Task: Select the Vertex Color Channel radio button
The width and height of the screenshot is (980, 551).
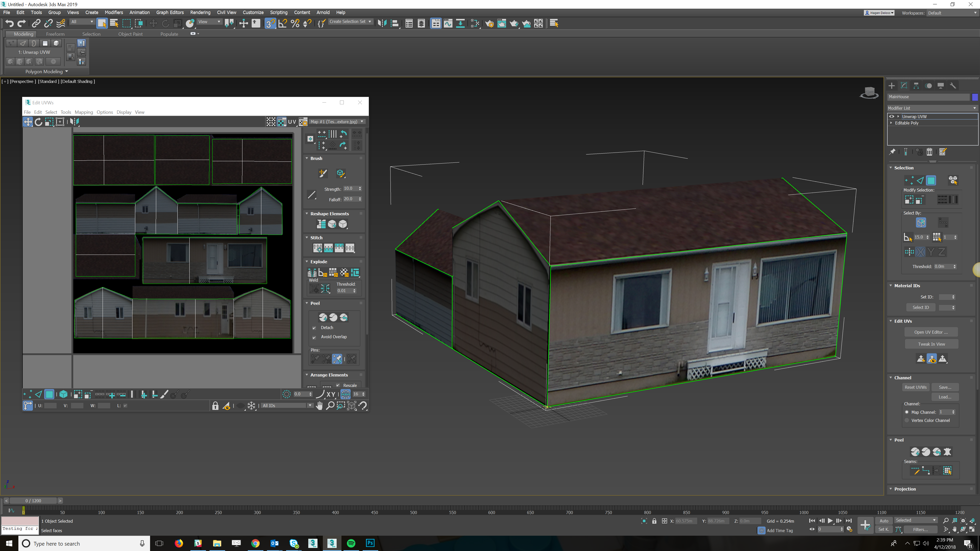Action: 907,420
